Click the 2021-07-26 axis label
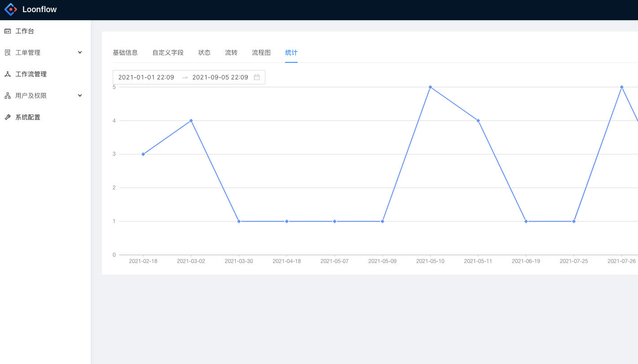Image resolution: width=638 pixels, height=364 pixels. click(622, 261)
